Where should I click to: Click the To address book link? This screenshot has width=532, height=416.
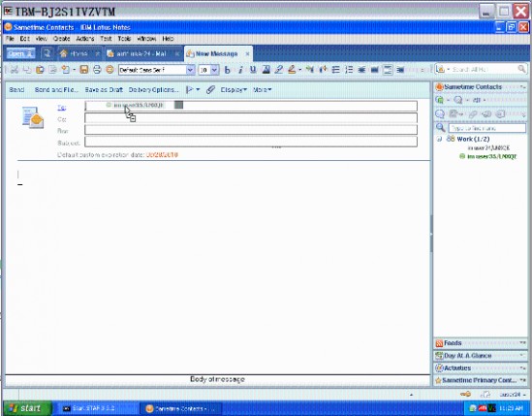tap(61, 108)
